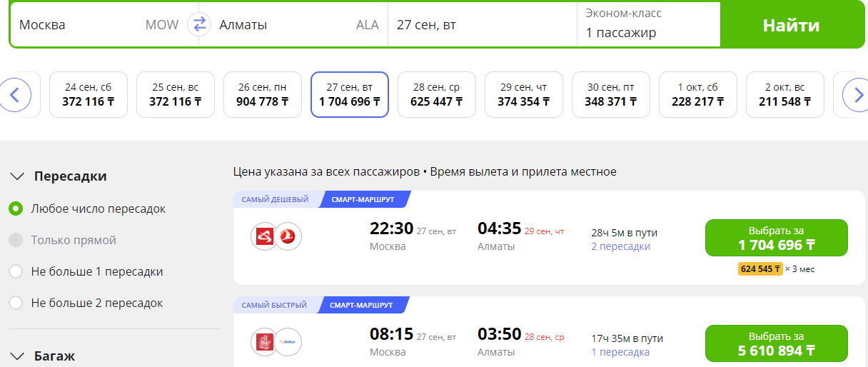Select 'Не больше 1 пересадки' option
868x367 pixels.
click(16, 272)
